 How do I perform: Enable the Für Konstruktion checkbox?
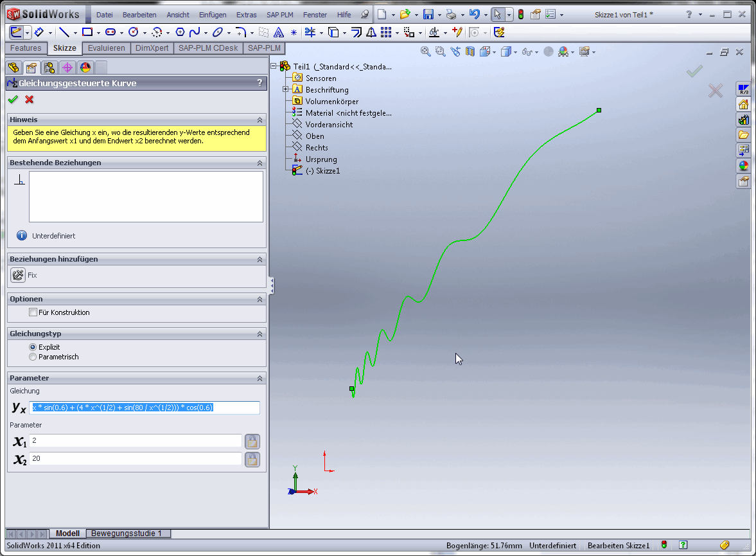click(33, 312)
